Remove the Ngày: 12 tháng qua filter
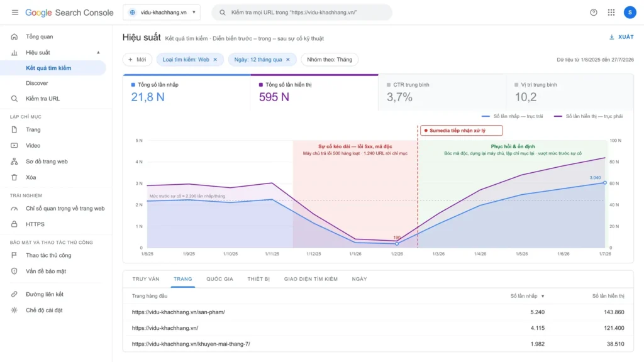Screen dimensions: 644x362 coord(288,60)
